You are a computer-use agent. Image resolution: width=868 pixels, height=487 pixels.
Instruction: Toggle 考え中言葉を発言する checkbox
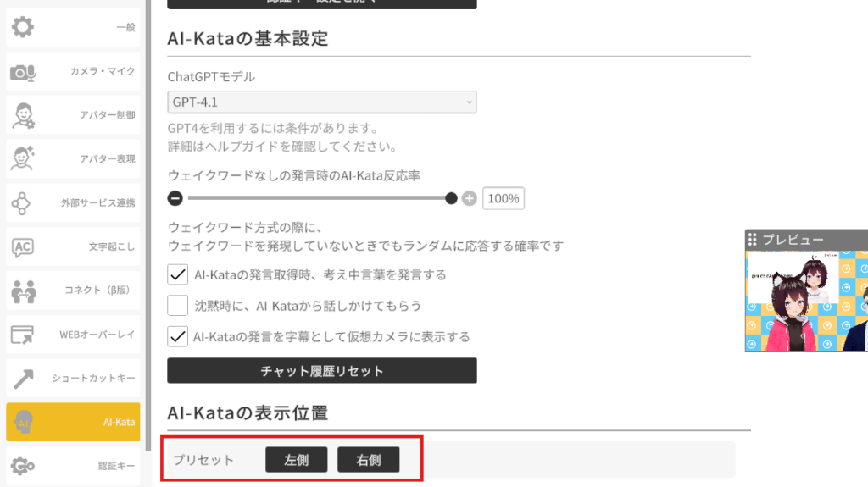coord(178,274)
